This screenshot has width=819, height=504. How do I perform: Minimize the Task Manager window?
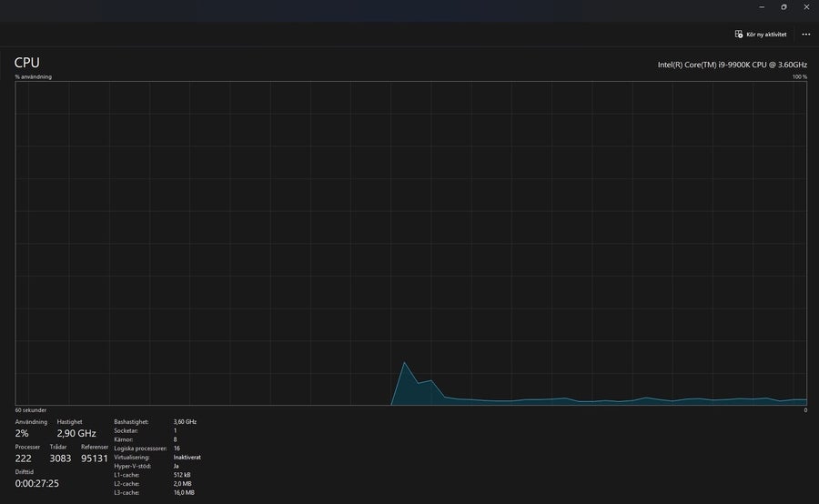pos(762,6)
